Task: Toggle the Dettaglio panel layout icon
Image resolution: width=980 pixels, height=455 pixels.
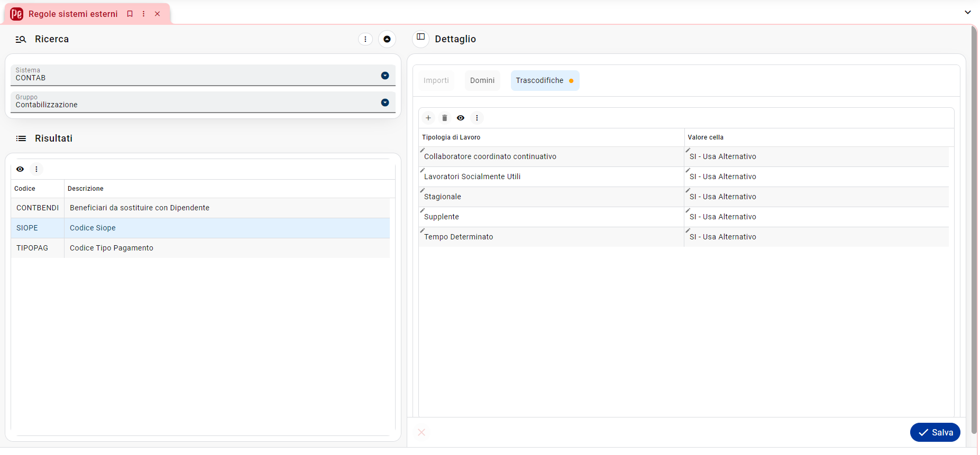Action: [x=421, y=38]
